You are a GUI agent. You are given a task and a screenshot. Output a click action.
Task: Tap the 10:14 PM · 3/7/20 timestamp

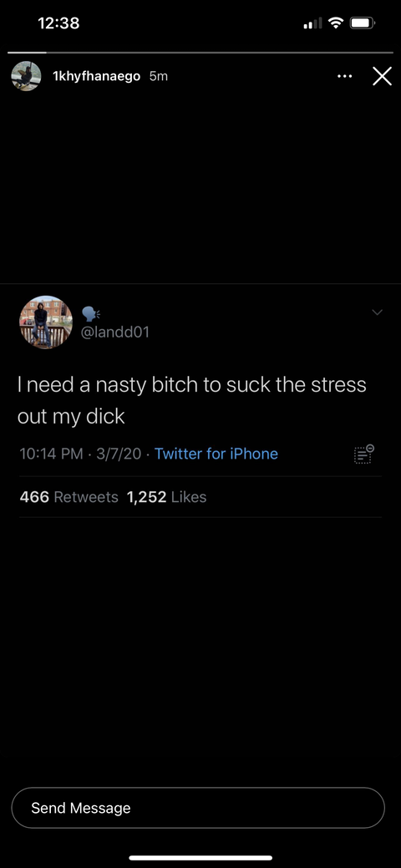(x=80, y=454)
